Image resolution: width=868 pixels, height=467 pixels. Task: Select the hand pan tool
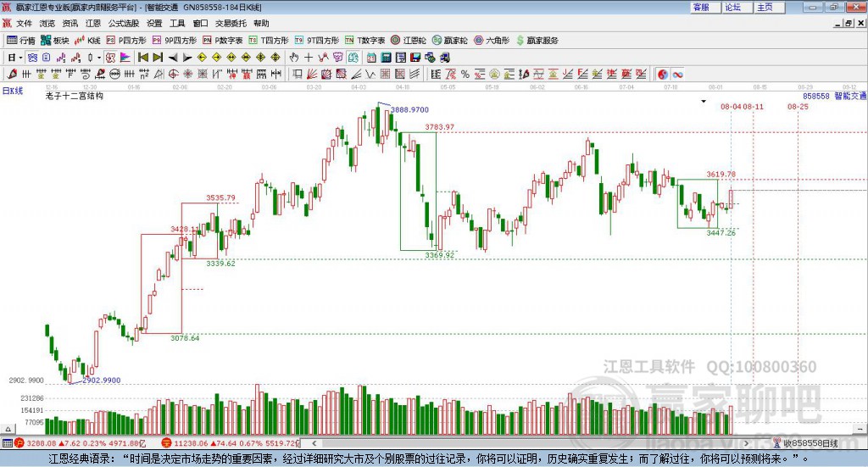click(x=293, y=57)
